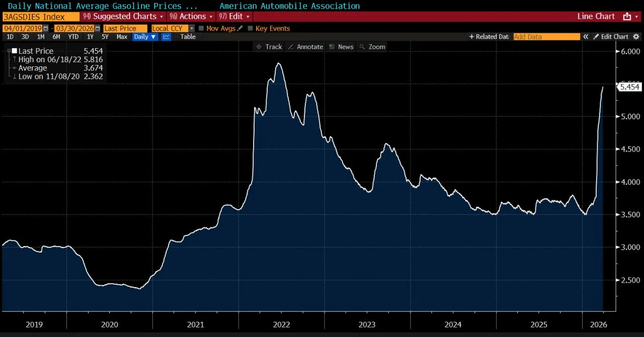Screen dimensions: 644x337
Task: Open the Local CCY currency dropdown
Action: [x=192, y=29]
